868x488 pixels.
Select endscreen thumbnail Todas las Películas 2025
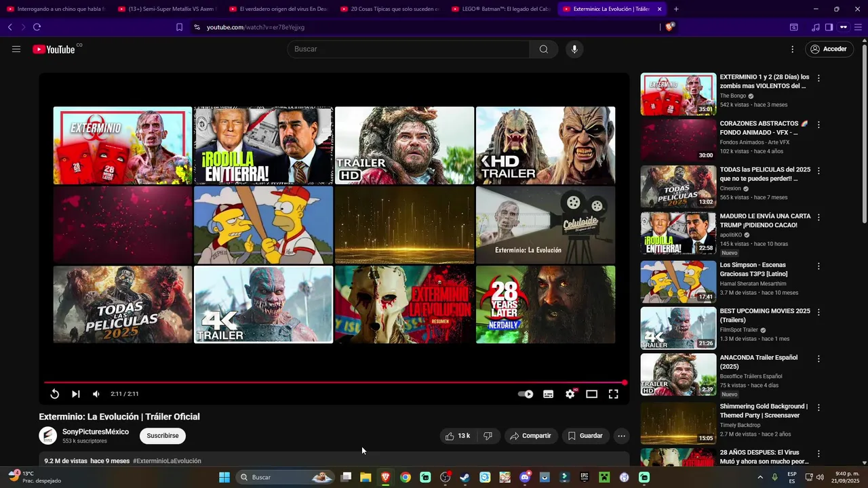[x=123, y=304]
